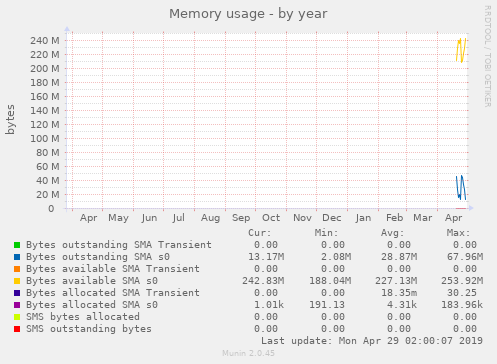Click the average value 4.31k
Image resolution: width=497 pixels, height=364 pixels.
pyautogui.click(x=402, y=305)
